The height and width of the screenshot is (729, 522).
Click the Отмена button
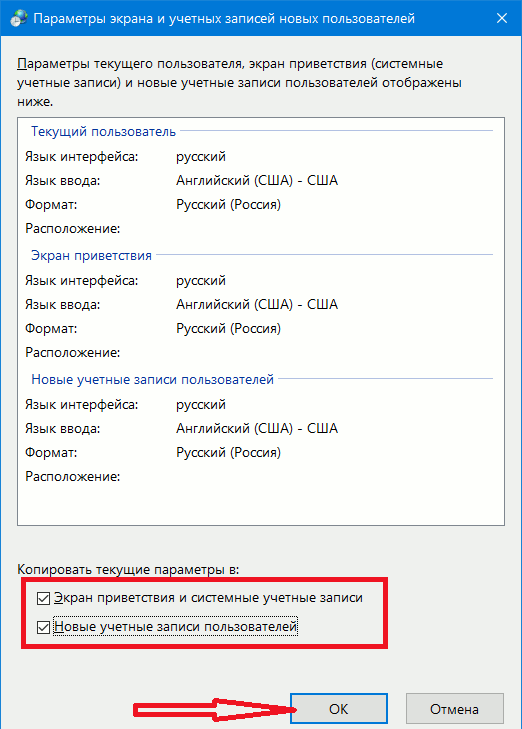[x=454, y=709]
